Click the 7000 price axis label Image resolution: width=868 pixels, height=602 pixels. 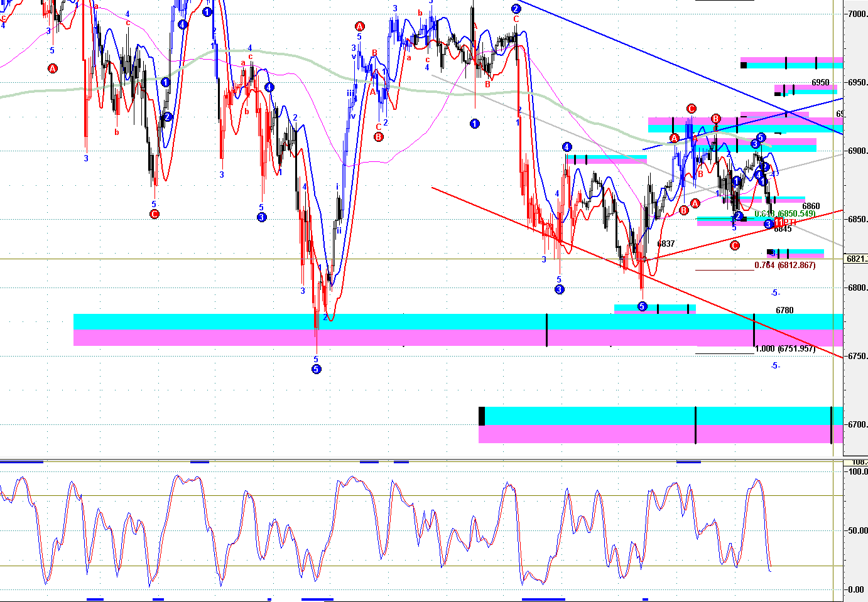(857, 14)
